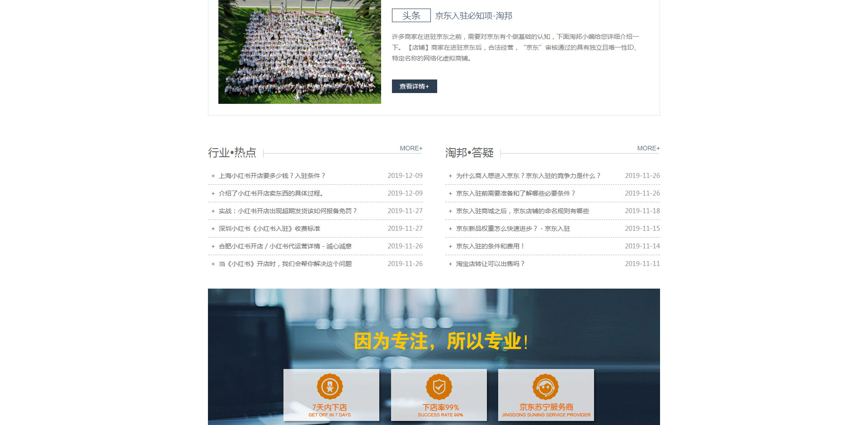Open article 京东店铺的命名规则有哪些

[x=522, y=211]
